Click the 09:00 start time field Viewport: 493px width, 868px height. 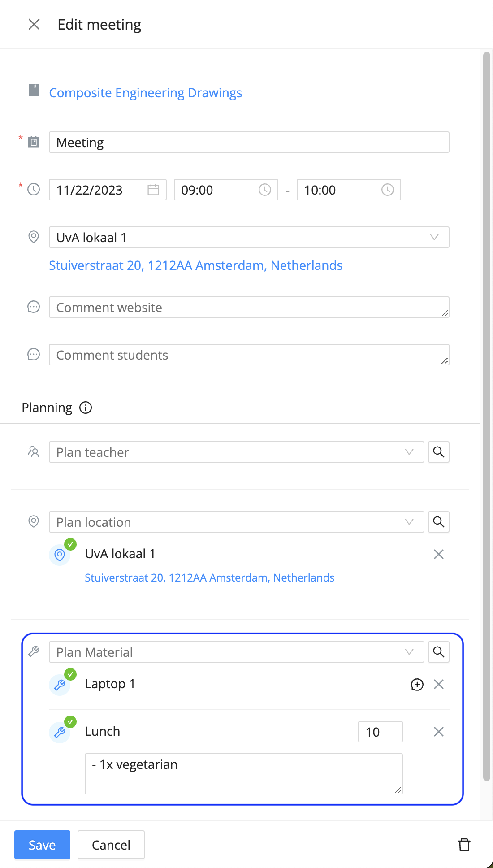click(x=226, y=190)
